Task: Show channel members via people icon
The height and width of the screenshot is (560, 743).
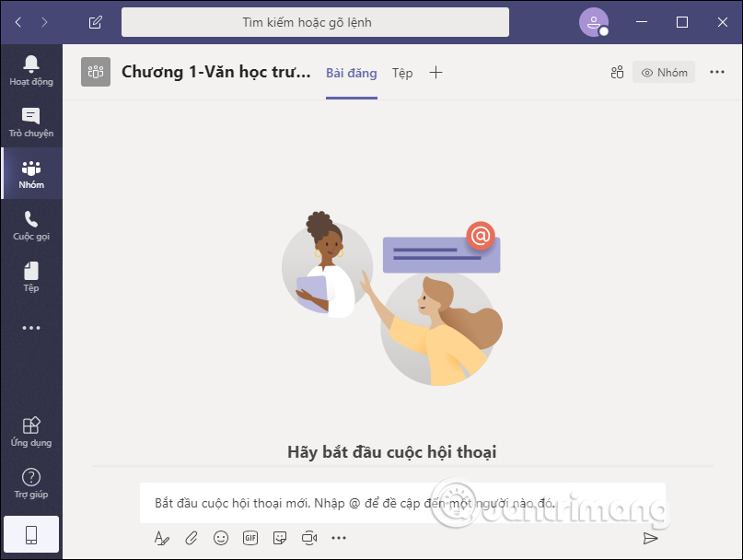Action: point(617,72)
